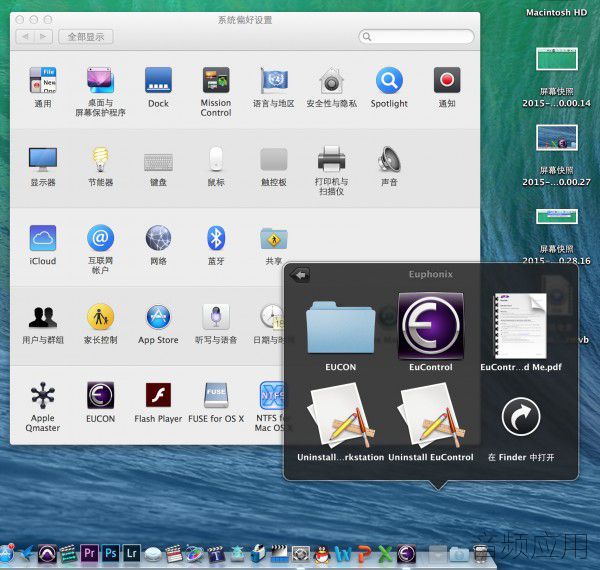The image size is (600, 570).
Task: Open 通知 (Notifications) preferences
Action: click(x=447, y=80)
